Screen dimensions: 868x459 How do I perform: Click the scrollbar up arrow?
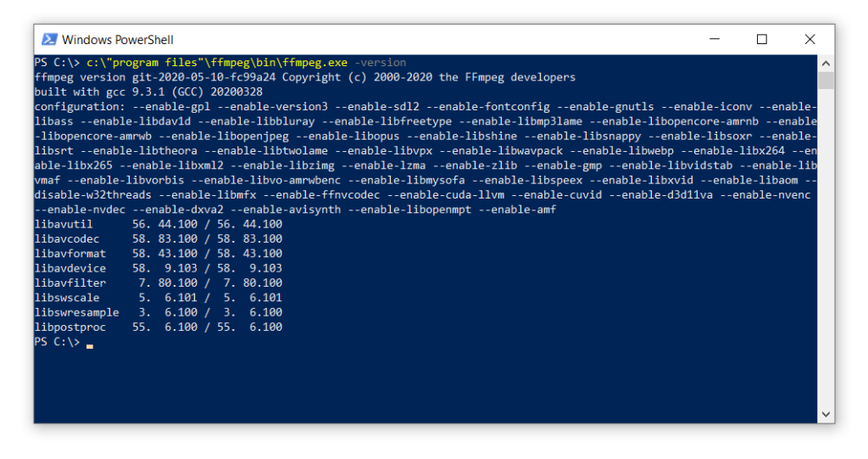(826, 63)
